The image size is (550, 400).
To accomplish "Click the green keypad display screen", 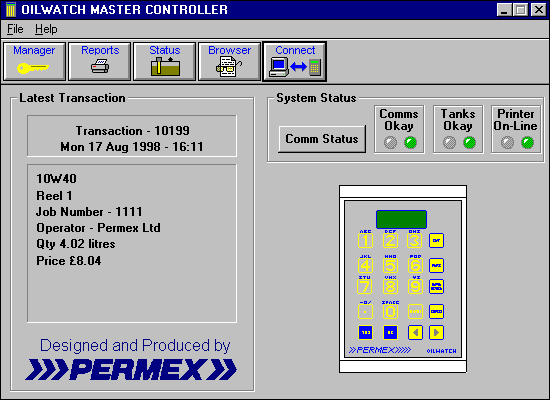I will click(401, 219).
